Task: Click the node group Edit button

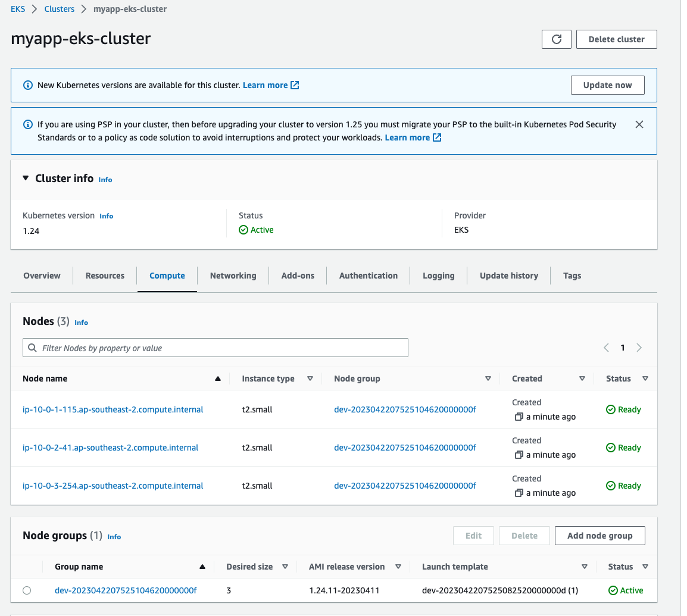Action: coord(474,536)
